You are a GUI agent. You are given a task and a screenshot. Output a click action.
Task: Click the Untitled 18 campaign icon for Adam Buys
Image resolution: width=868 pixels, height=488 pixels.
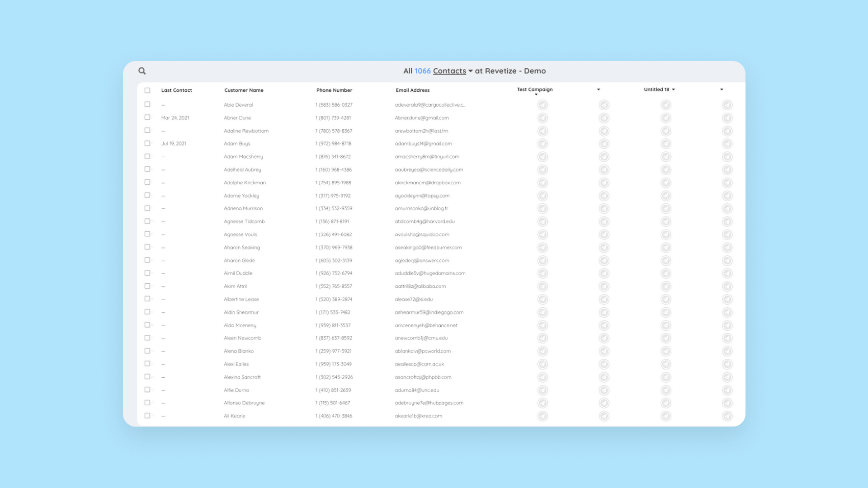665,144
